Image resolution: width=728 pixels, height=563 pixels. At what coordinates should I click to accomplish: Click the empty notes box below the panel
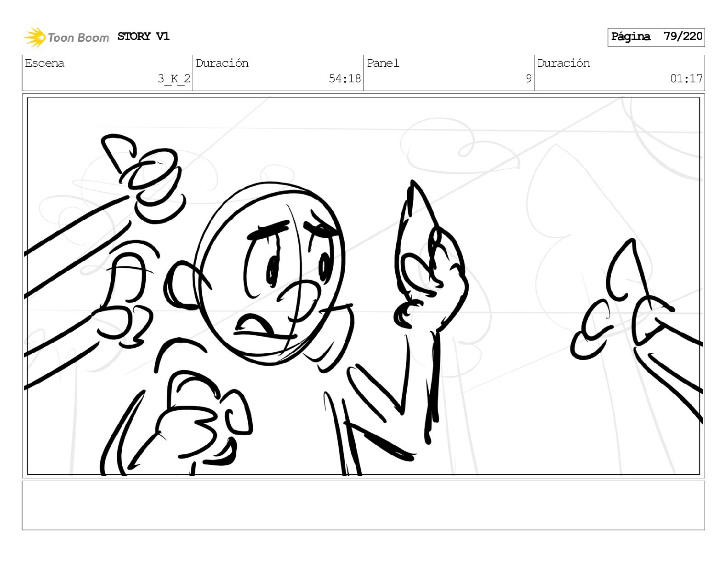tap(363, 506)
